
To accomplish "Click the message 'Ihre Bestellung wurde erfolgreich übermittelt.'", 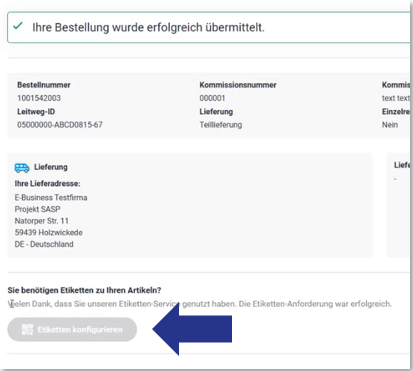I will (x=148, y=27).
